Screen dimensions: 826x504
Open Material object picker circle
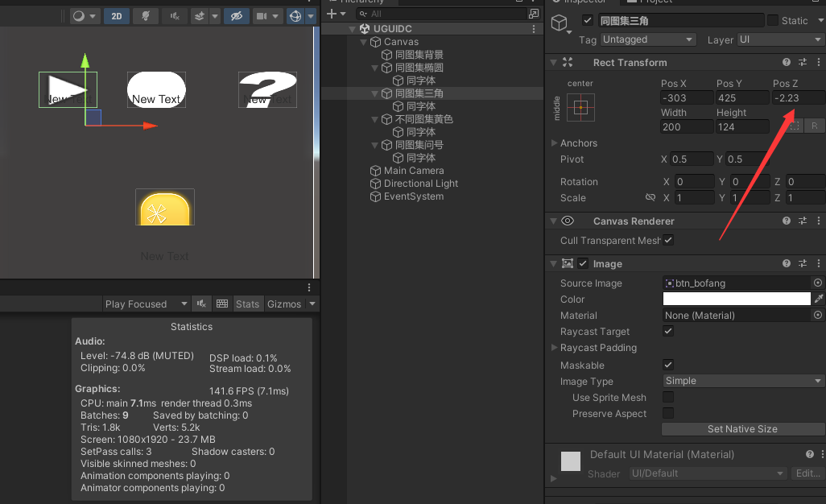(818, 315)
